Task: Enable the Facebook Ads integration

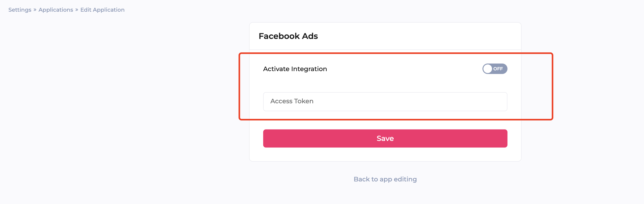Action: point(495,69)
